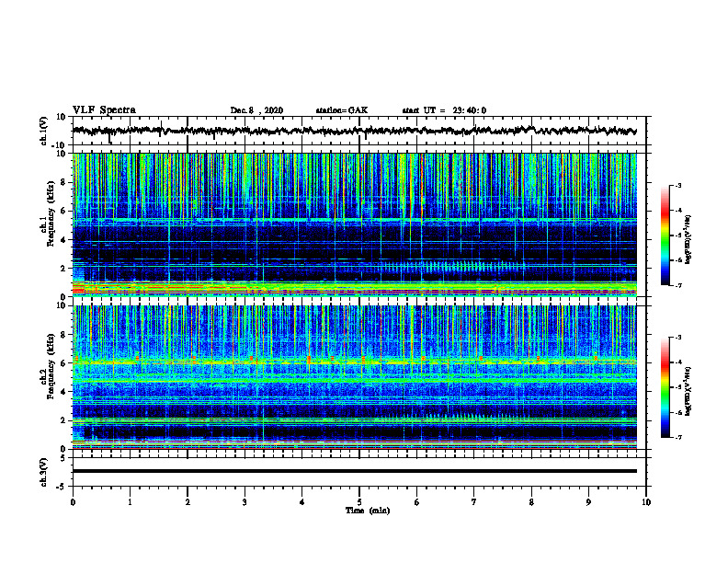Click the "8" tick on the time axis
Screen dimensions: 728x563
(531, 502)
